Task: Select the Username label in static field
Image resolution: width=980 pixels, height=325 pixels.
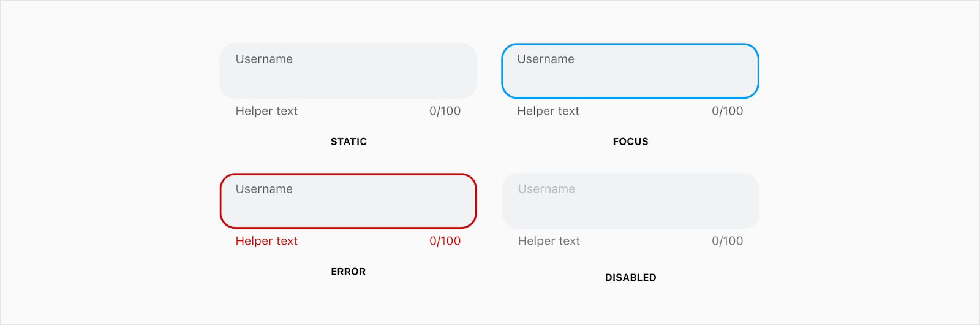Action: point(264,59)
